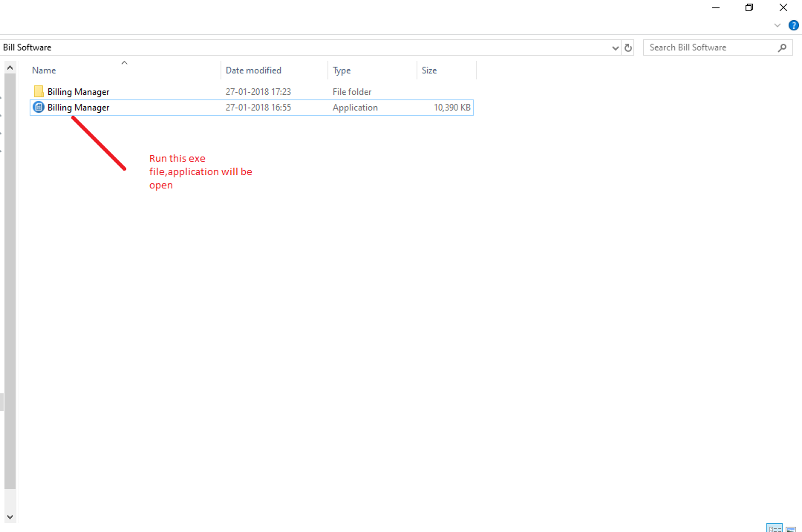802x532 pixels.
Task: Click the Bill Software address bar path
Action: coord(27,47)
